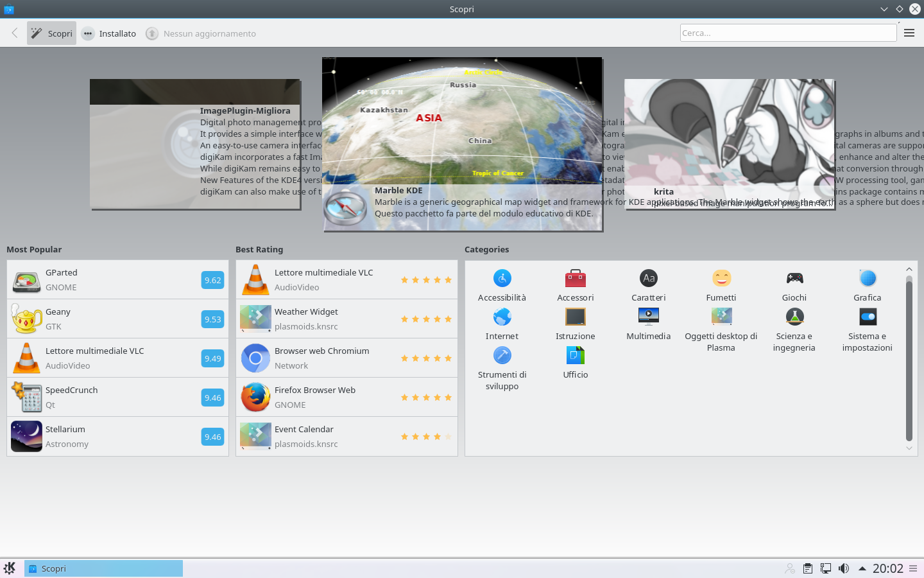Image resolution: width=924 pixels, height=578 pixels.
Task: Click the Internet category globe icon
Action: click(x=502, y=317)
